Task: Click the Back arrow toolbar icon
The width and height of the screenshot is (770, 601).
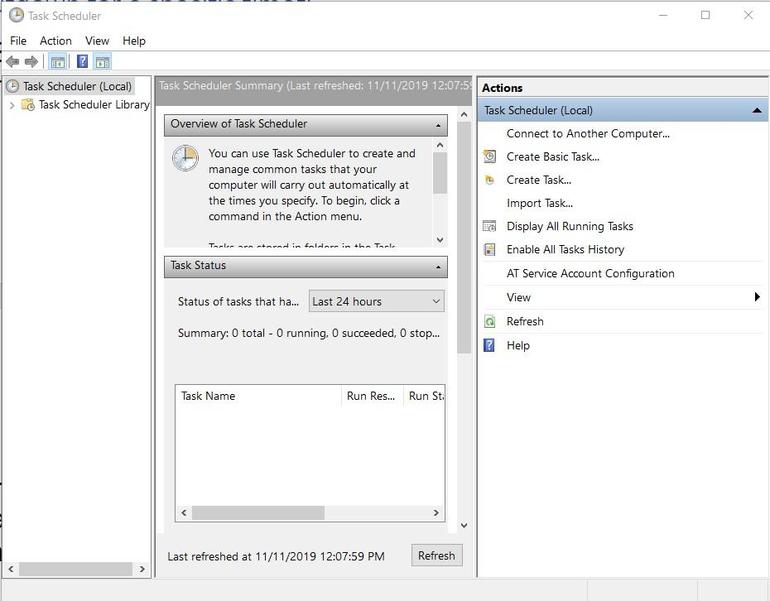Action: [13, 61]
